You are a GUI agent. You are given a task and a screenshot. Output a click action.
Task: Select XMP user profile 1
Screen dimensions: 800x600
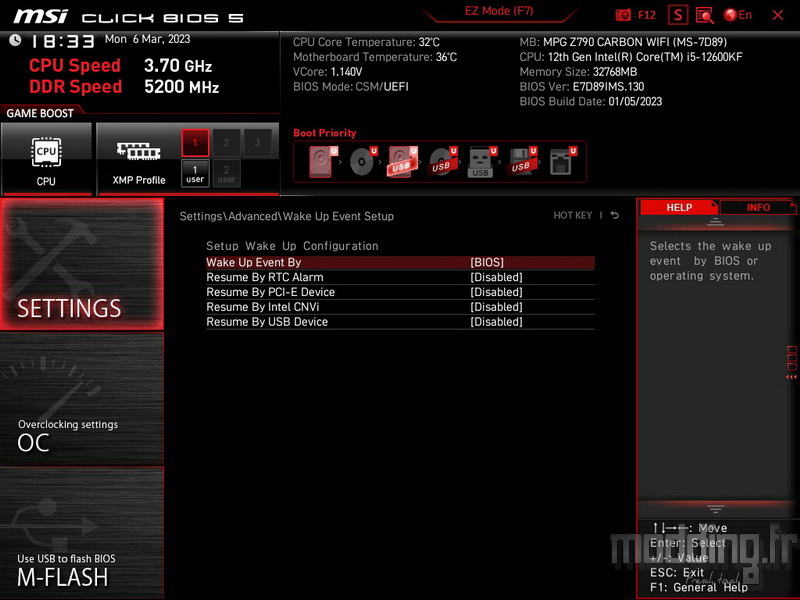(x=195, y=173)
